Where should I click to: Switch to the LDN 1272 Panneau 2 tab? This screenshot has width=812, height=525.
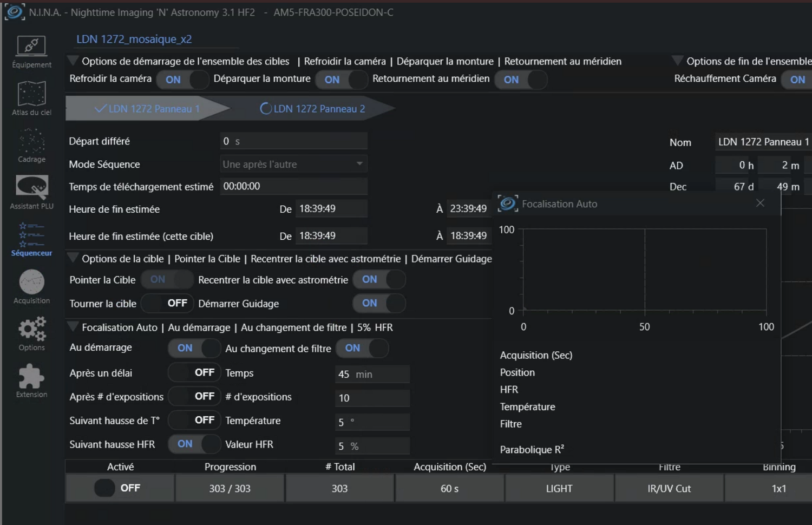coord(319,109)
